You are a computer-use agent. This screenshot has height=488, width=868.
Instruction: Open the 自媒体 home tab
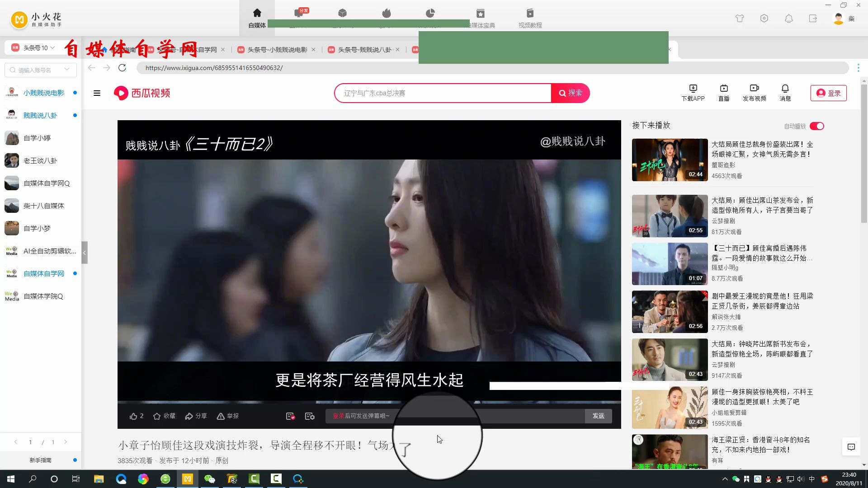[257, 18]
